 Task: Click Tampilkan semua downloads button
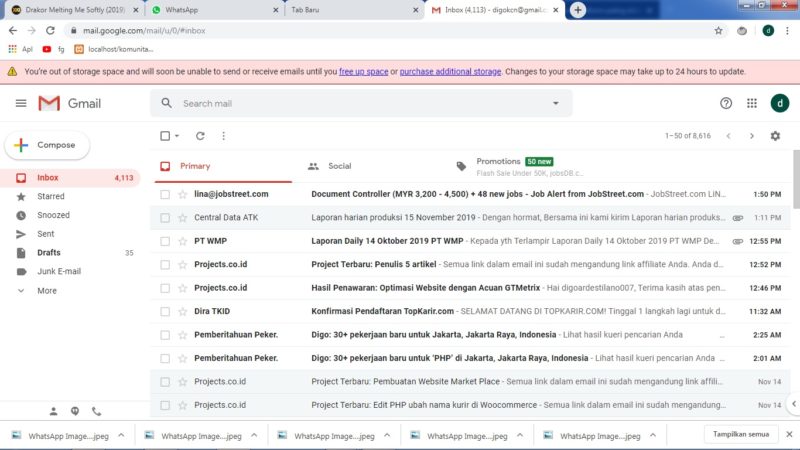[741, 434]
